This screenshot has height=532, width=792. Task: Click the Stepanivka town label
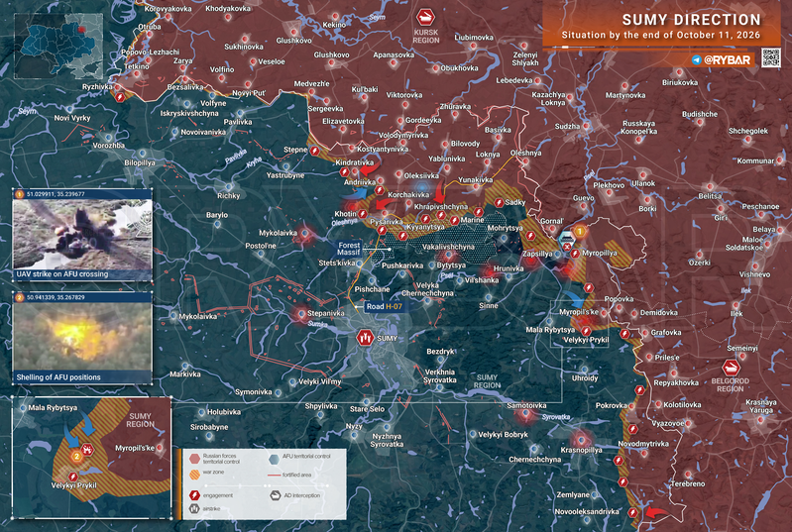click(x=326, y=313)
